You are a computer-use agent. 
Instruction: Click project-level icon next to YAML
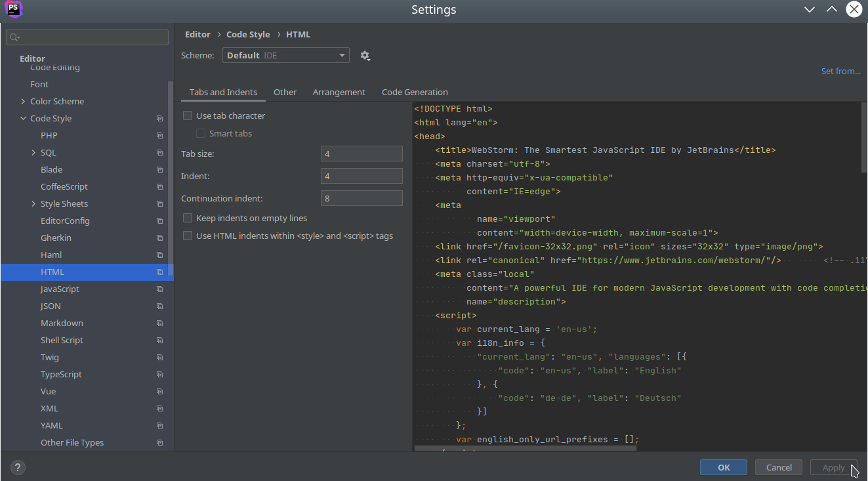pos(159,426)
